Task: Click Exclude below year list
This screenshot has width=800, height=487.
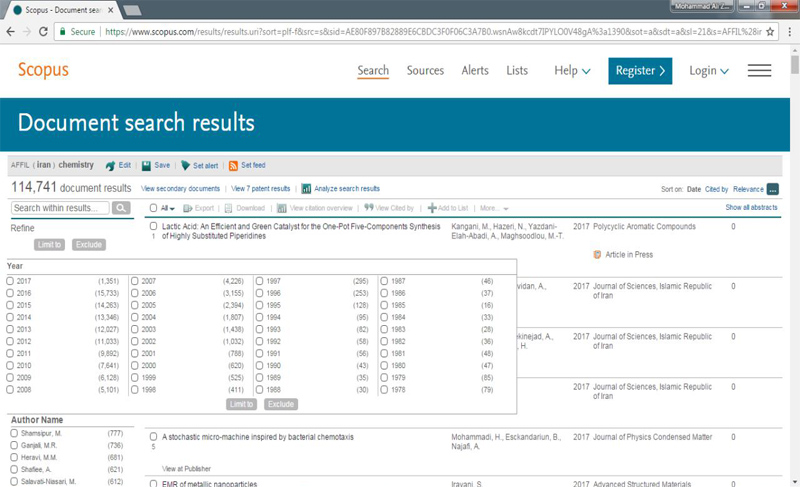Action: click(x=281, y=404)
